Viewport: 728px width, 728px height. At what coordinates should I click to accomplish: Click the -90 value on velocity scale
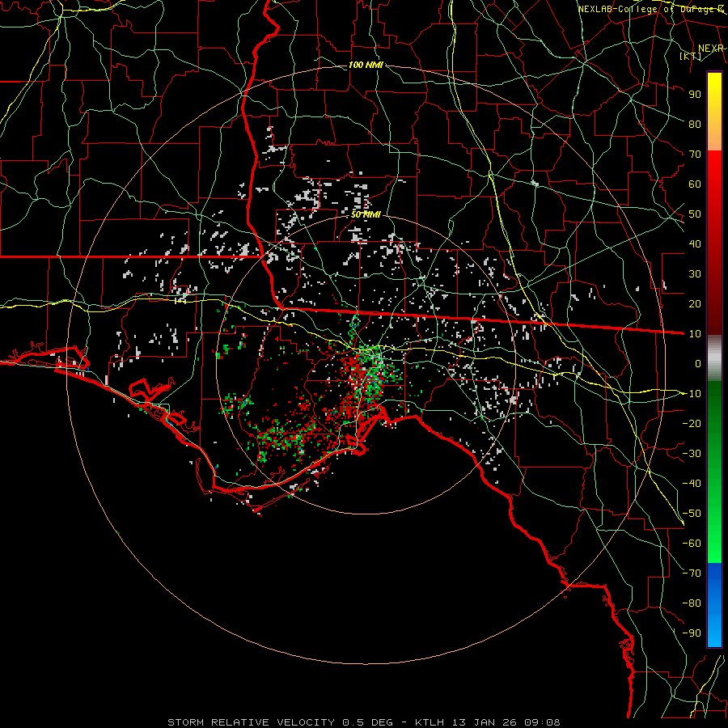[692, 633]
